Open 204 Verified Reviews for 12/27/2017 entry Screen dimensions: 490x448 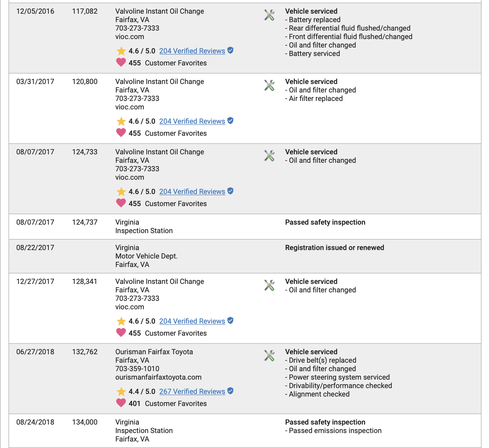(x=192, y=321)
